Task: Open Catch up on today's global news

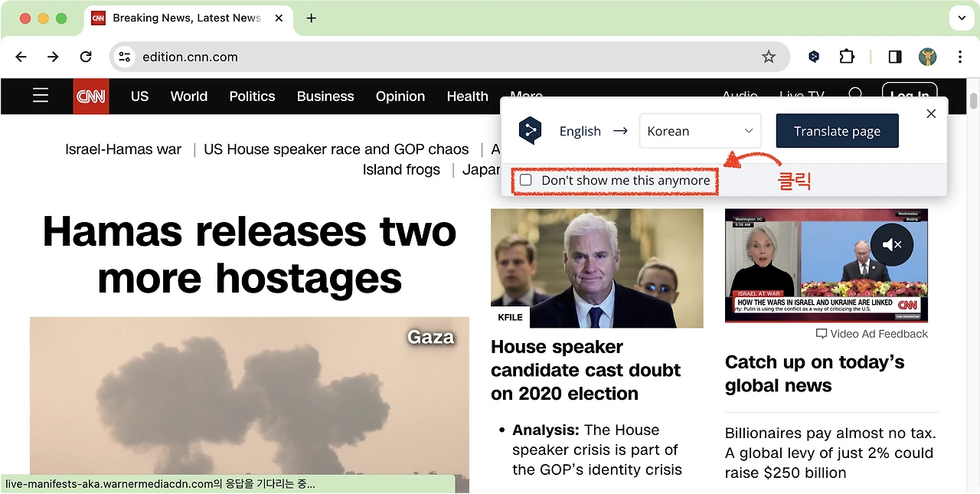Action: coord(815,374)
